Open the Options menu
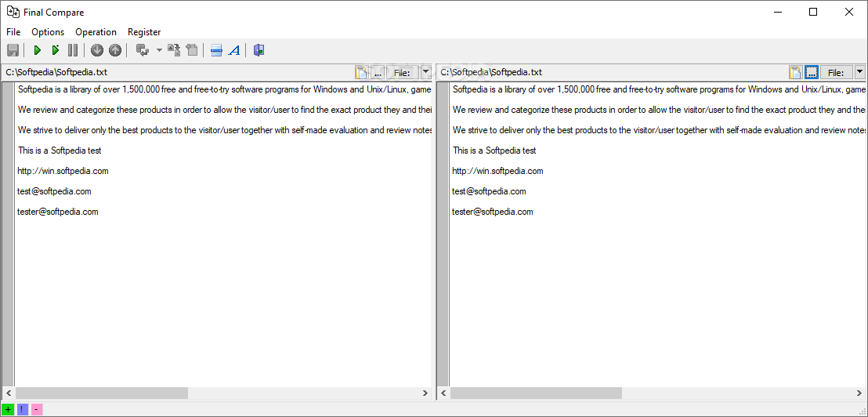The image size is (868, 417). click(x=48, y=32)
